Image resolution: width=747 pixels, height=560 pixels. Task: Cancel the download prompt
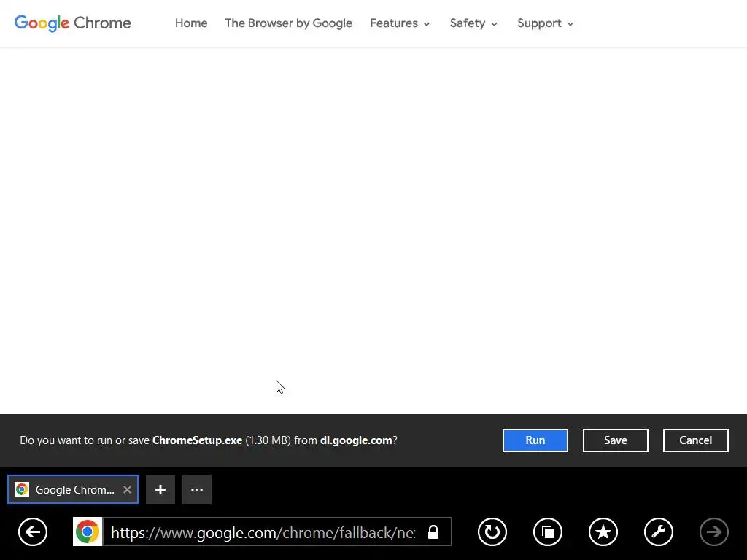pyautogui.click(x=695, y=440)
